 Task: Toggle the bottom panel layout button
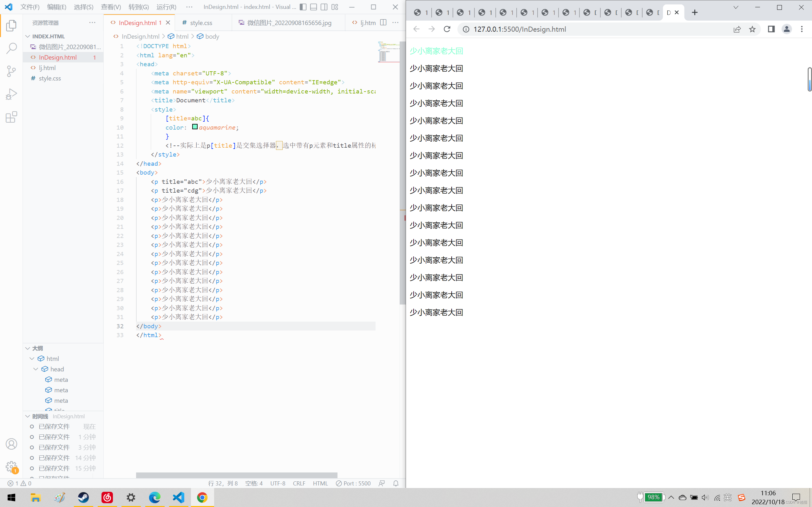313,7
